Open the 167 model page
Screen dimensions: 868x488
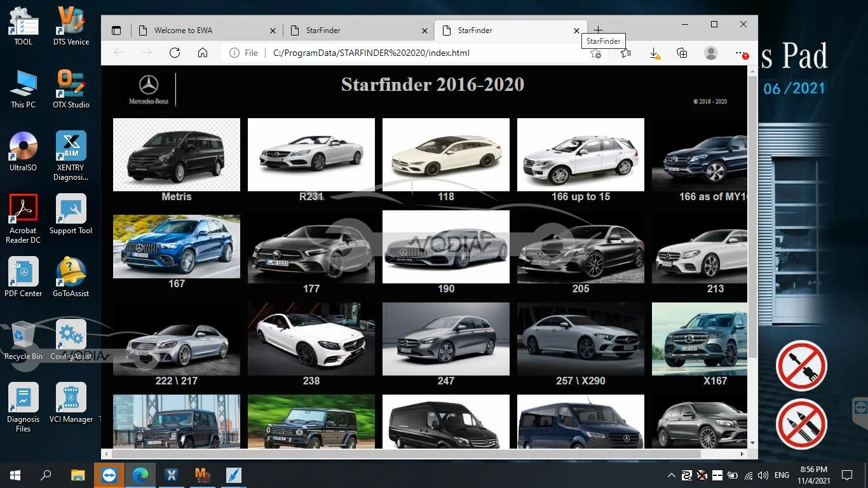point(176,247)
